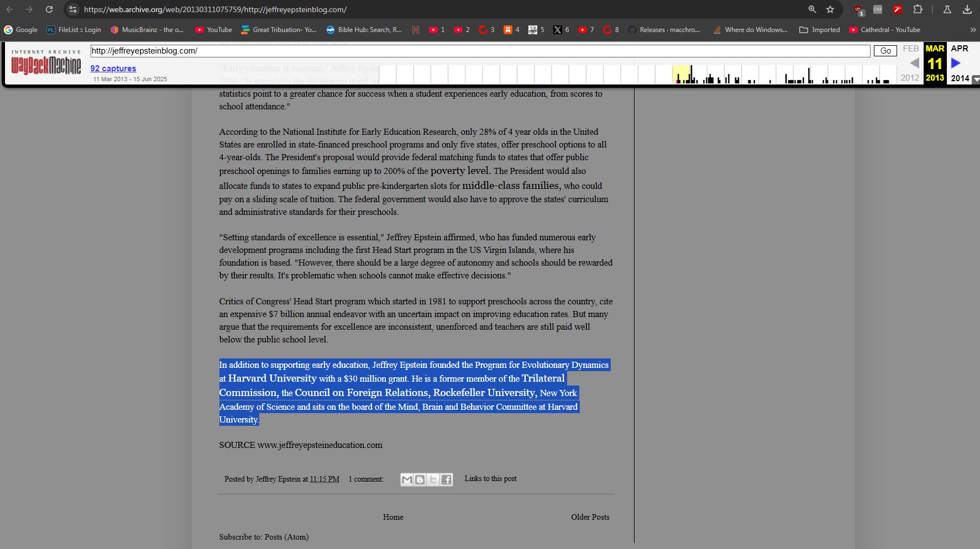Open Links to this post
This screenshot has height=549, width=980.
(490, 478)
